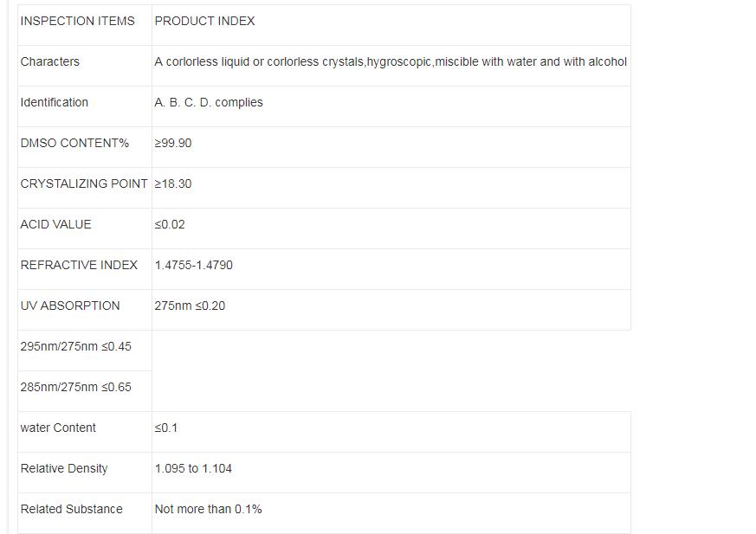756x534 pixels.
Task: Select the CRYSTALIZING POINT label
Action: tap(84, 183)
